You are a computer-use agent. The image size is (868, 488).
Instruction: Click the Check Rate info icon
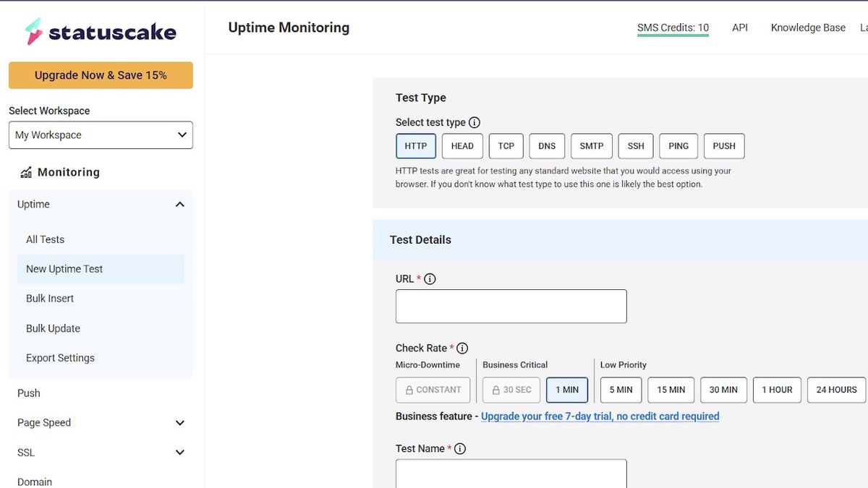click(462, 348)
